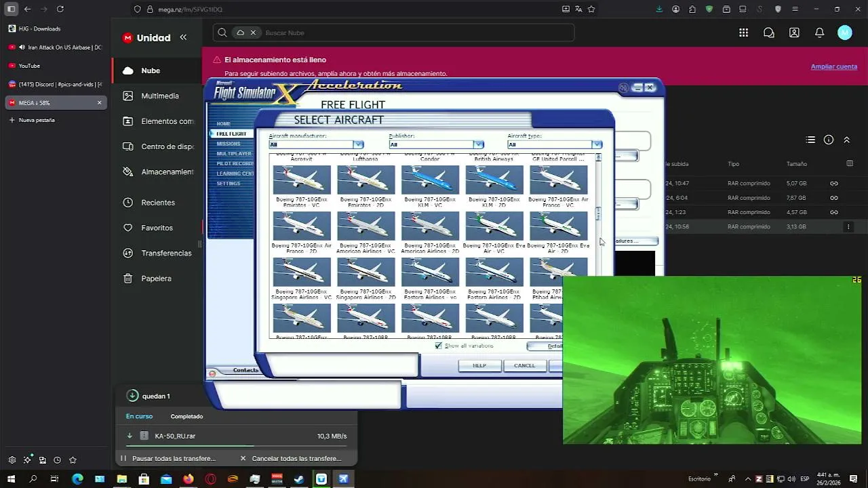Open MEGA notifications bell

(x=819, y=33)
